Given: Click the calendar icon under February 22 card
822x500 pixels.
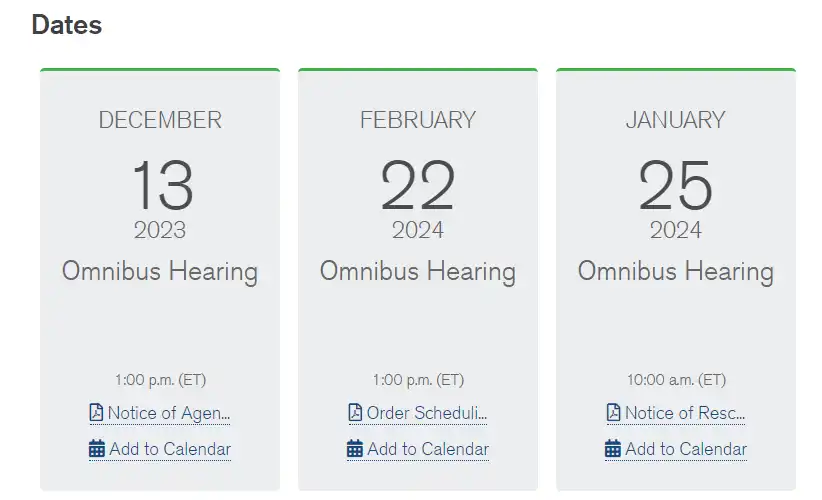Looking at the screenshot, I should [x=354, y=449].
